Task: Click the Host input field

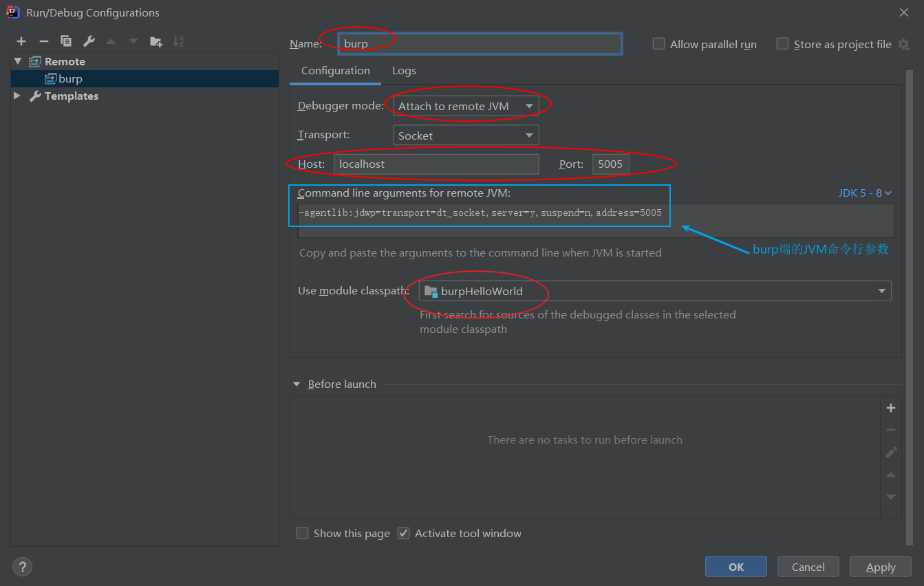Action: coord(436,164)
